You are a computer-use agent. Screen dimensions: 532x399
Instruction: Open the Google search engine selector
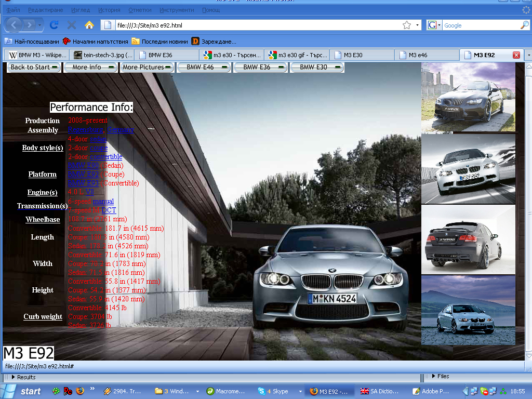(434, 25)
